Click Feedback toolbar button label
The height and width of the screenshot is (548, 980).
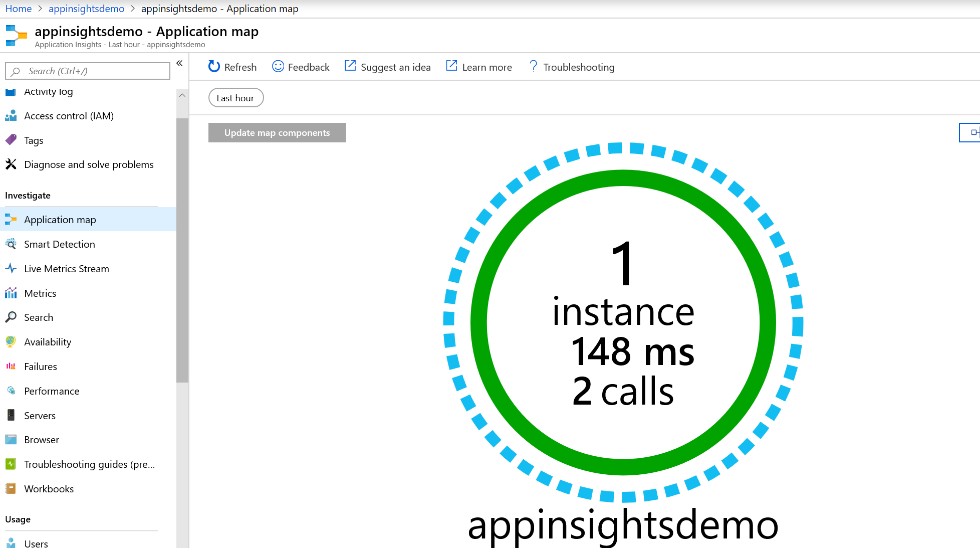309,67
